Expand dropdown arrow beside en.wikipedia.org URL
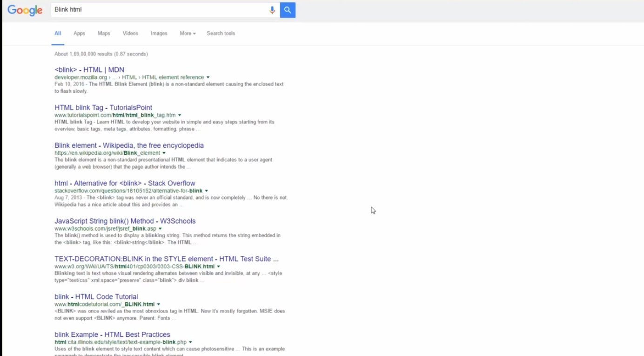644x356 pixels. click(164, 153)
